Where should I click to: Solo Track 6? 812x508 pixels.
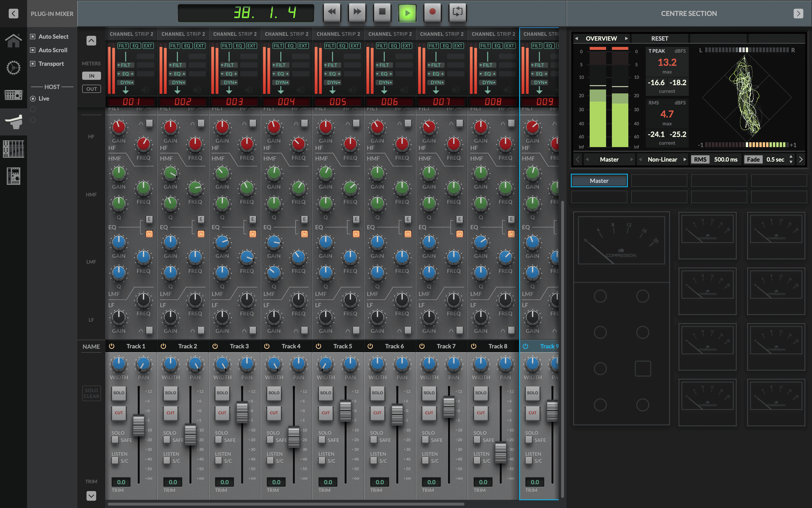coord(377,393)
